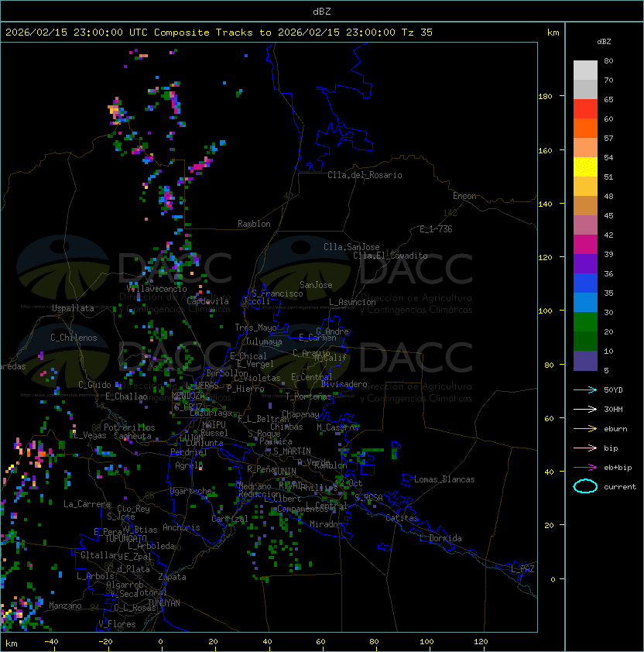Click the 'S_MARTIN' map label

[292, 451]
